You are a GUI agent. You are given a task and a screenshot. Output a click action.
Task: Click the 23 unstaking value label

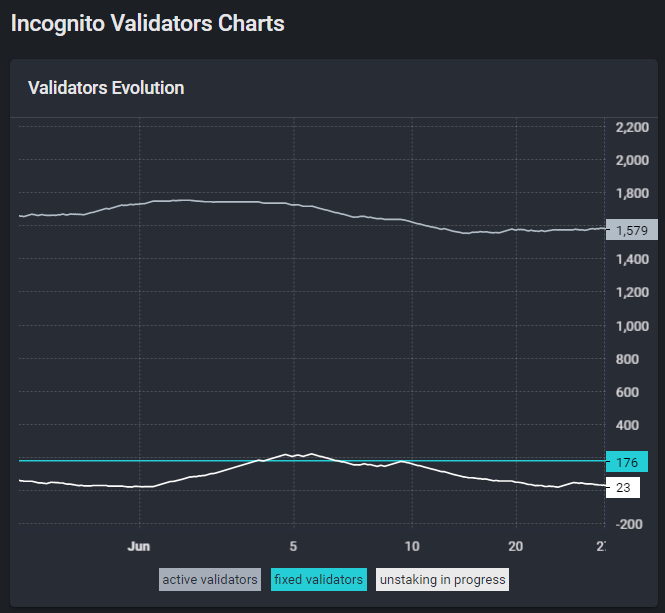(623, 487)
